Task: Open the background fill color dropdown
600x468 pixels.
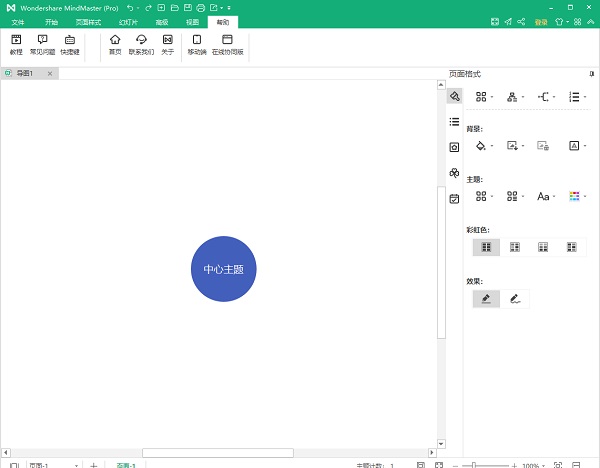Action: click(x=484, y=146)
